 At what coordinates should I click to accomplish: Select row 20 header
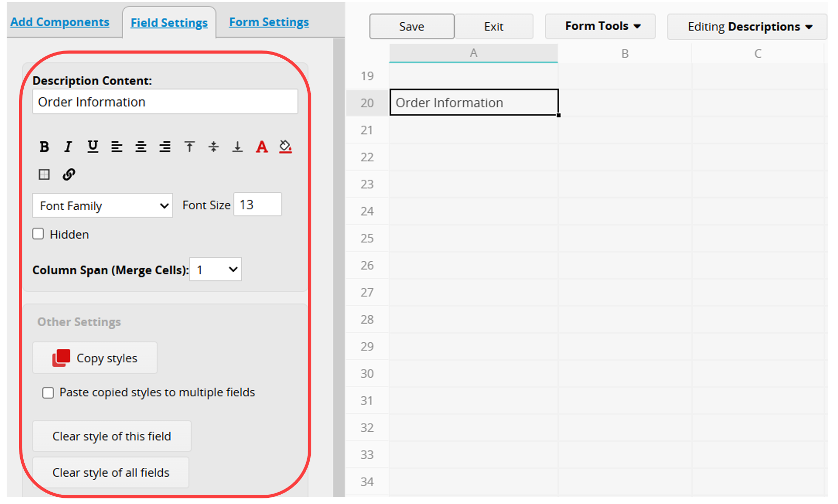click(x=367, y=103)
